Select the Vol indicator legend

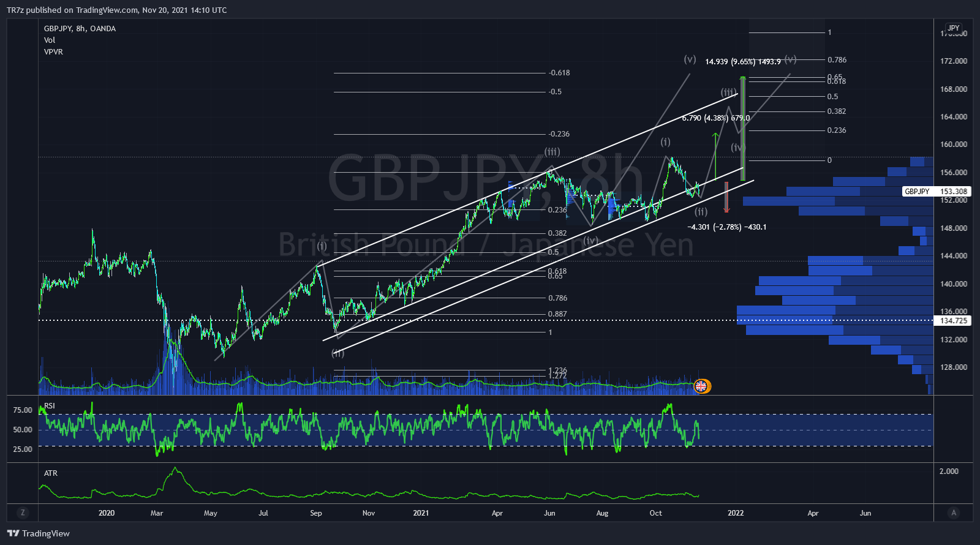click(50, 40)
